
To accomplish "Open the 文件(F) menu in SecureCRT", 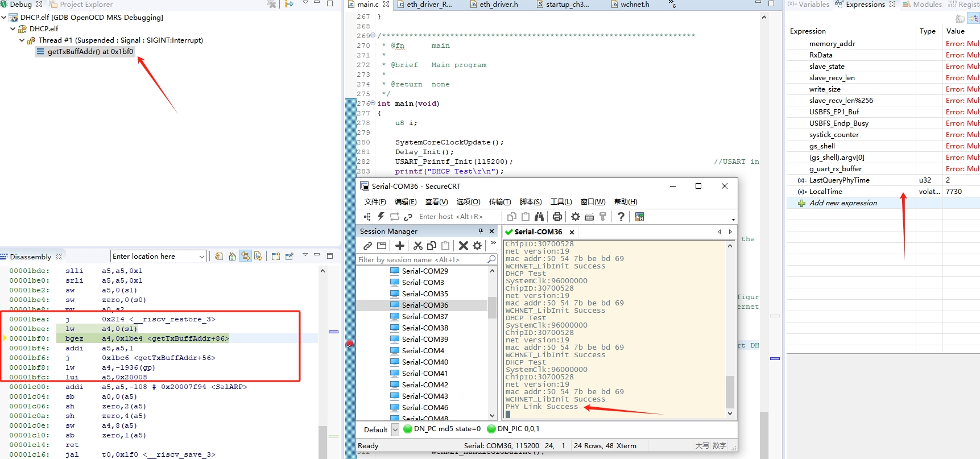I will pos(375,201).
